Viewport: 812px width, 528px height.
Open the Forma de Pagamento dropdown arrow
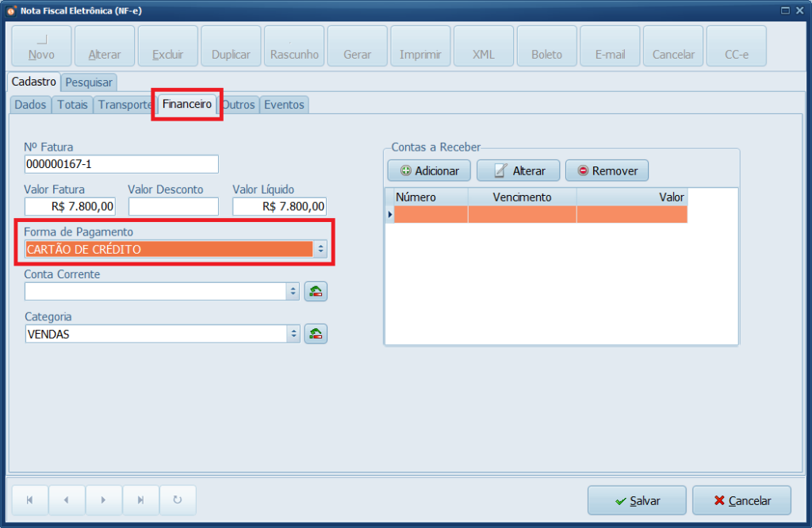320,249
